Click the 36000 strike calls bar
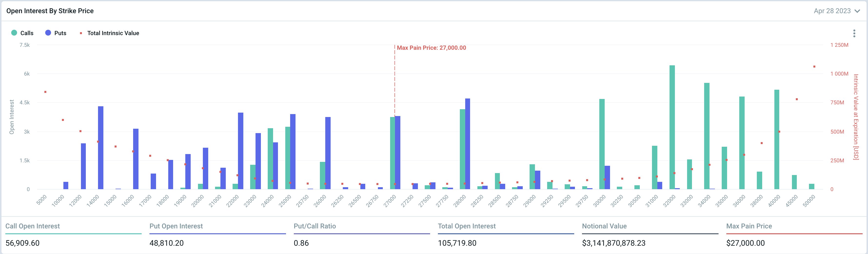 [x=742, y=143]
